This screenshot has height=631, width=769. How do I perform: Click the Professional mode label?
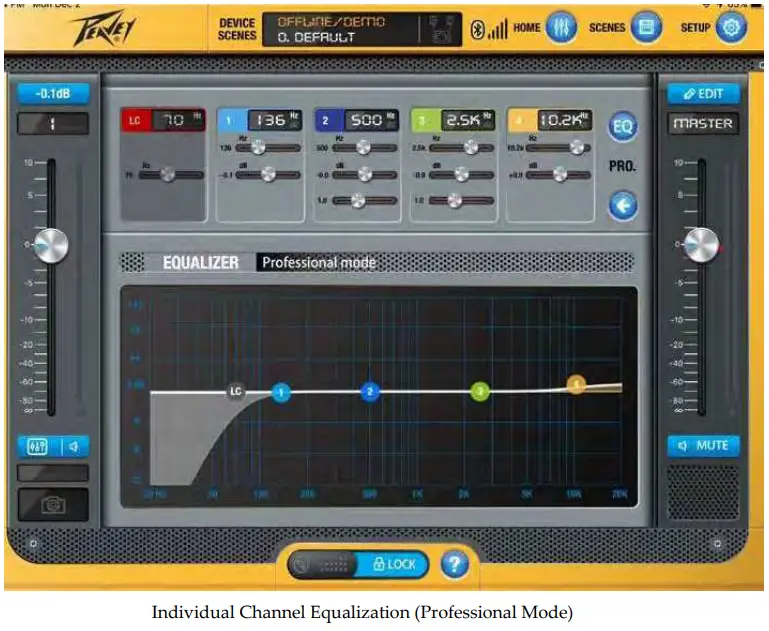click(x=319, y=263)
